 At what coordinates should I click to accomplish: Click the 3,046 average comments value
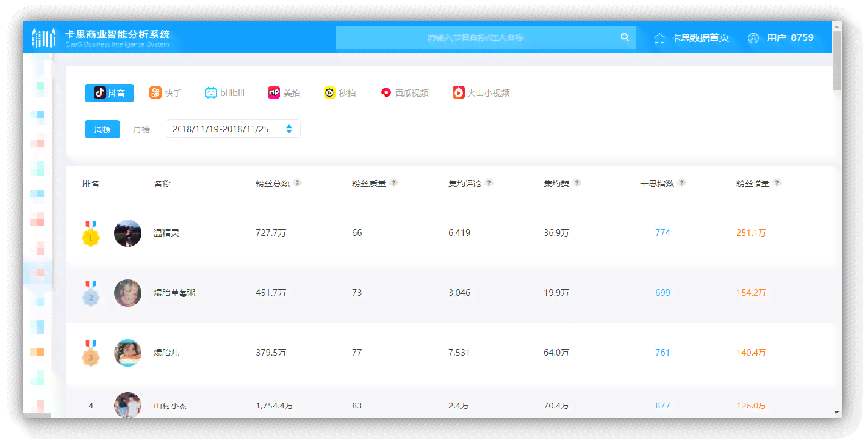459,293
